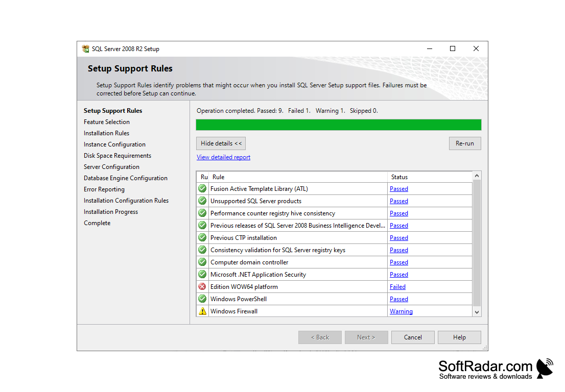Click the check icon for Consistency validation registry keys
Screen dimensions: 565x392
202,250
